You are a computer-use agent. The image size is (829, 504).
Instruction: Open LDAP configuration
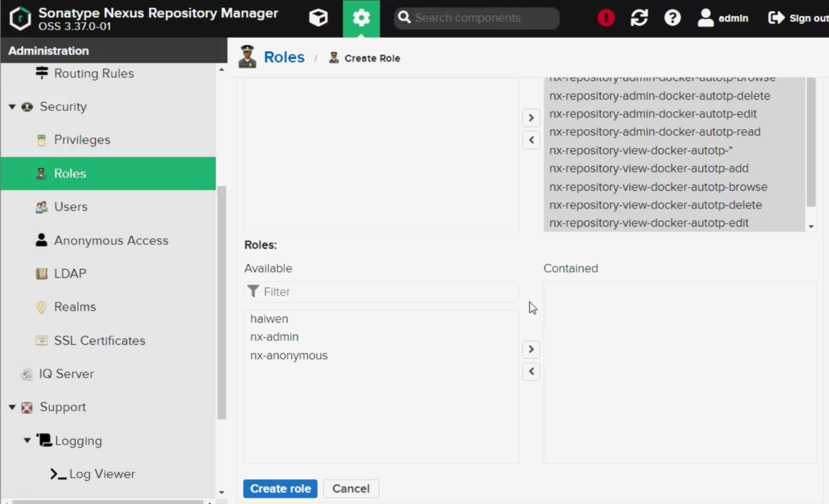(x=70, y=274)
